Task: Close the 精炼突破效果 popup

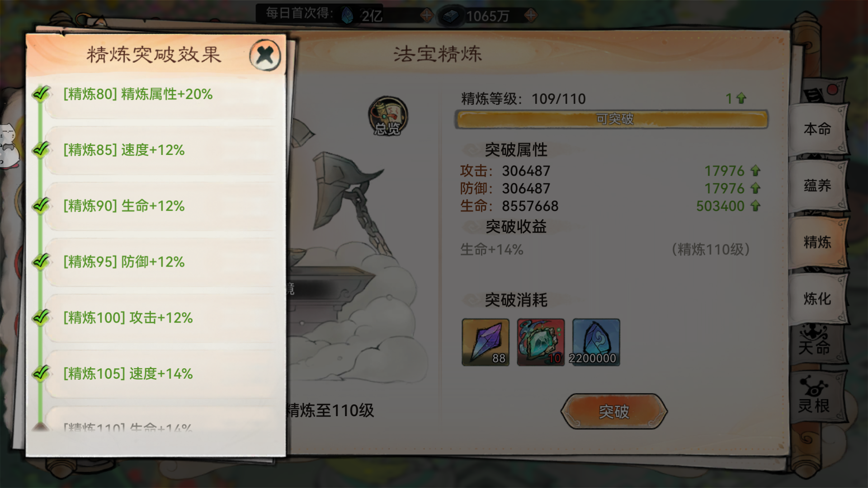Action: [265, 55]
